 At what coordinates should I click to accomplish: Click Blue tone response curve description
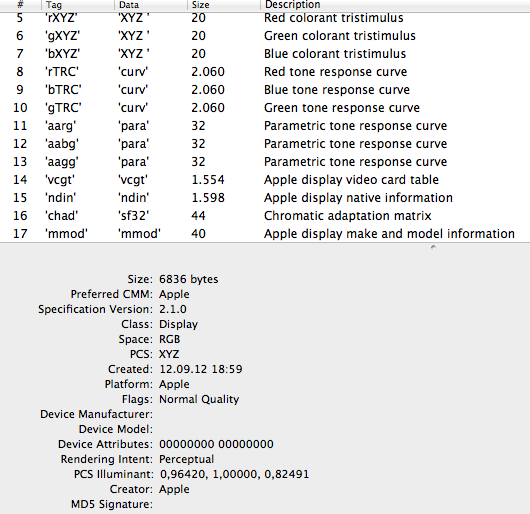[337, 90]
